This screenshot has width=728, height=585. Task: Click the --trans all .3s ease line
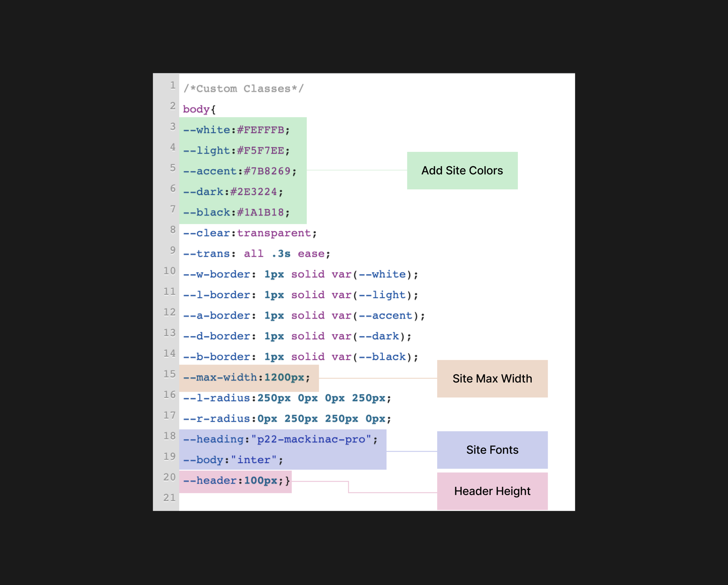(257, 253)
